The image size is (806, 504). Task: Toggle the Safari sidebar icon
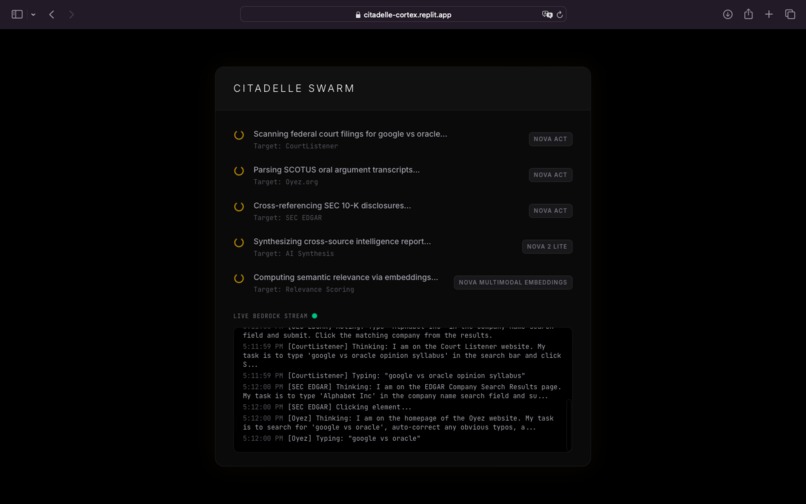17,14
